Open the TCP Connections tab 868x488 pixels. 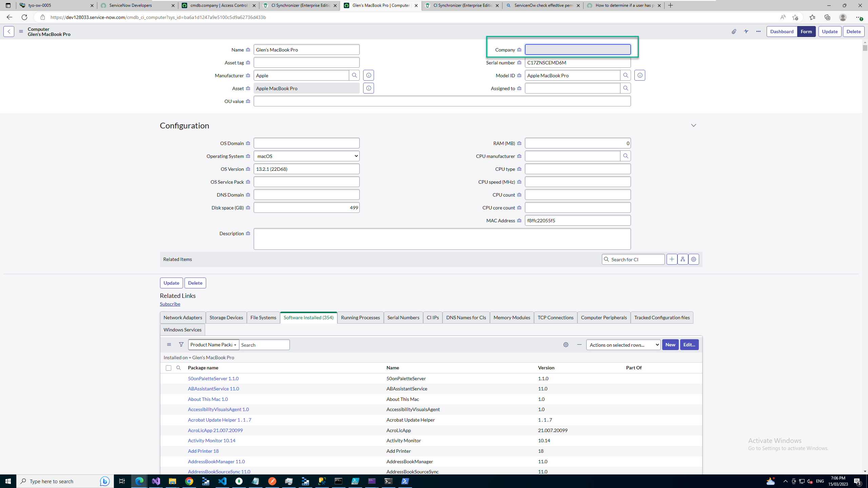click(x=556, y=318)
